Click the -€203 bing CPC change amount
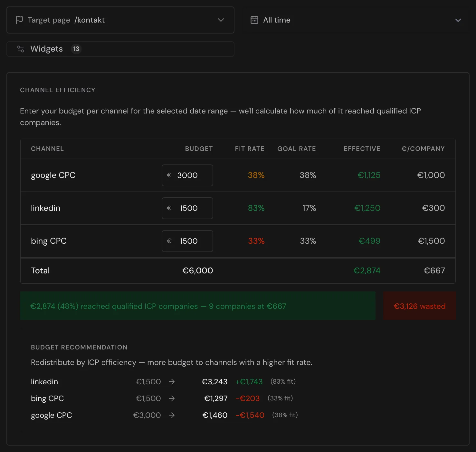The image size is (476, 452). [x=248, y=398]
